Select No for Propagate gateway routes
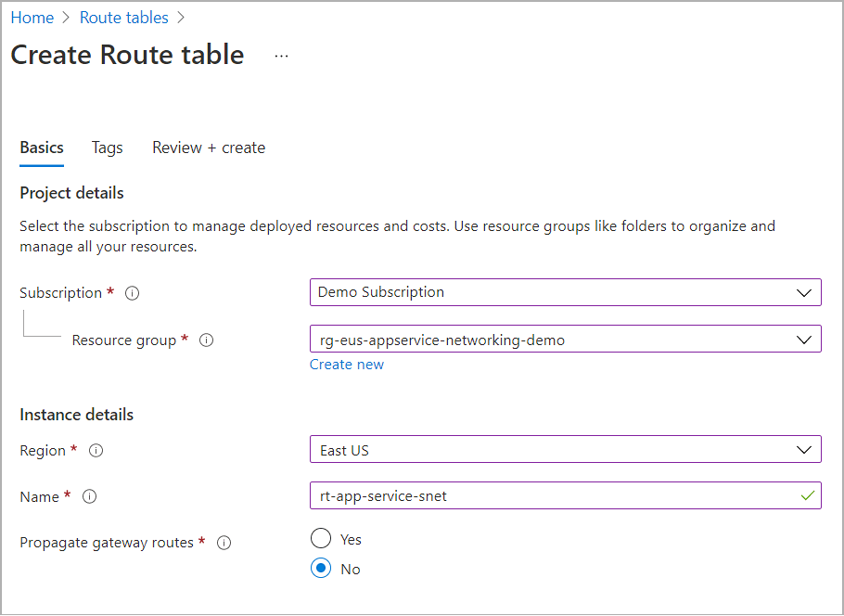 pos(321,569)
